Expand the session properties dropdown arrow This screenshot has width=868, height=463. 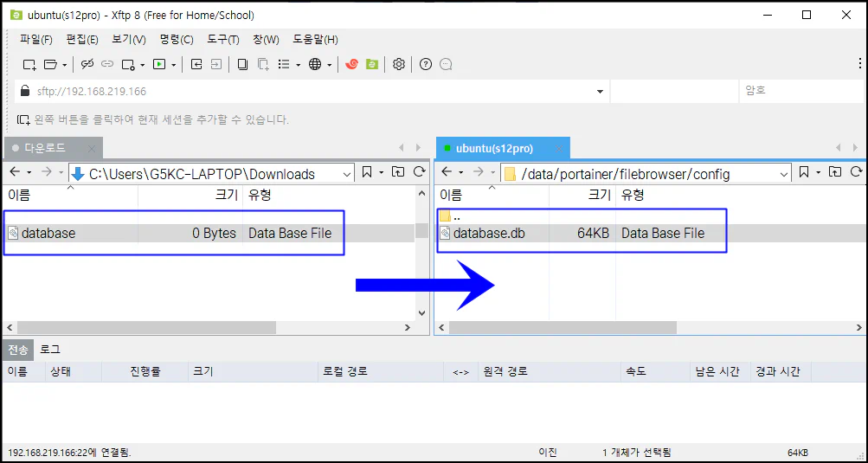tap(142, 65)
